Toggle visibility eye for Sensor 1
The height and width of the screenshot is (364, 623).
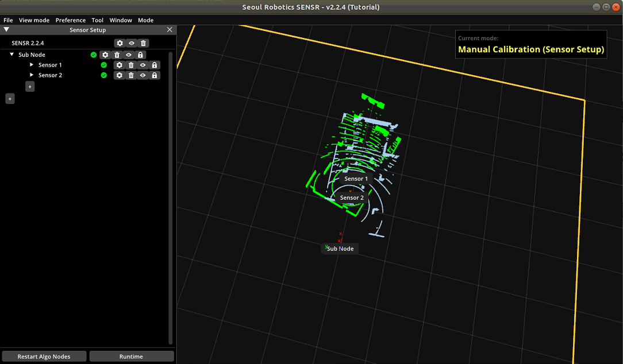coord(143,65)
